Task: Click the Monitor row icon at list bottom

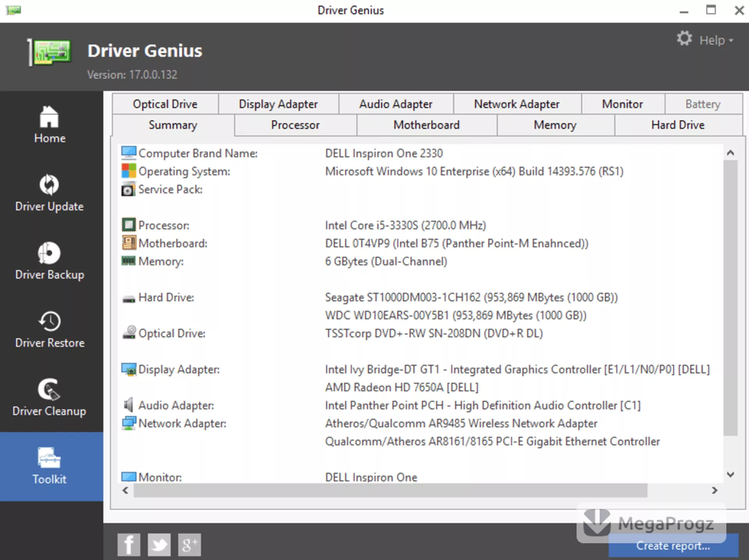Action: 129,477
